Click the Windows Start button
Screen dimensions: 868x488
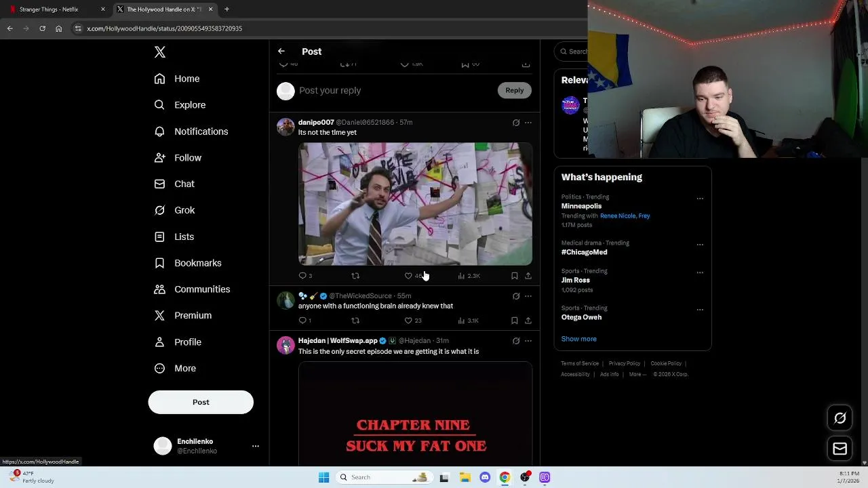click(x=323, y=477)
